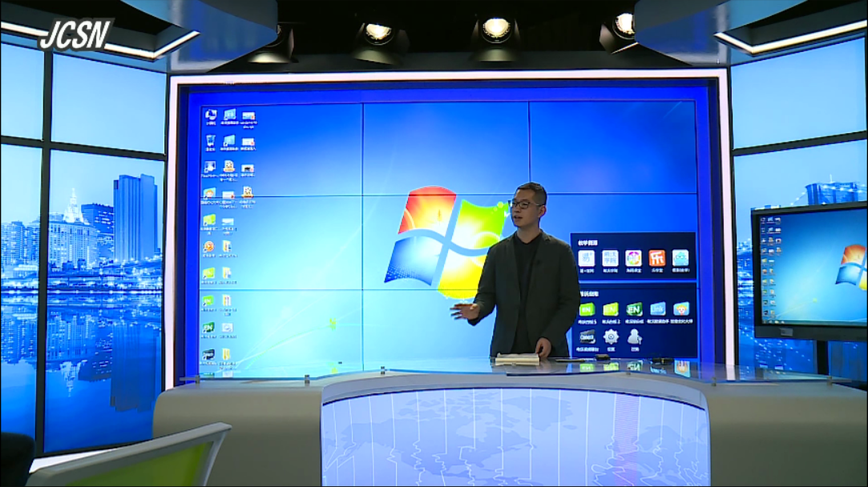Screen dimensions: 868x487
Task: Click the grey user logout icon in launcher panel
Action: (x=635, y=336)
